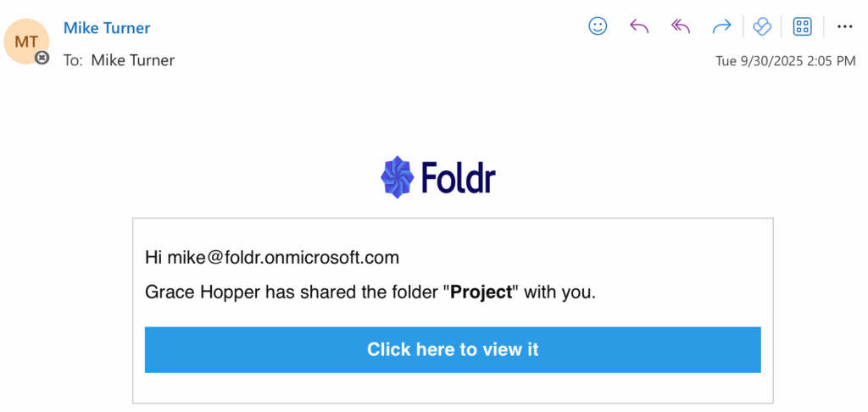Click the mike@foldr.onmicrosoft.com email address
This screenshot has height=412, width=868.
click(282, 258)
